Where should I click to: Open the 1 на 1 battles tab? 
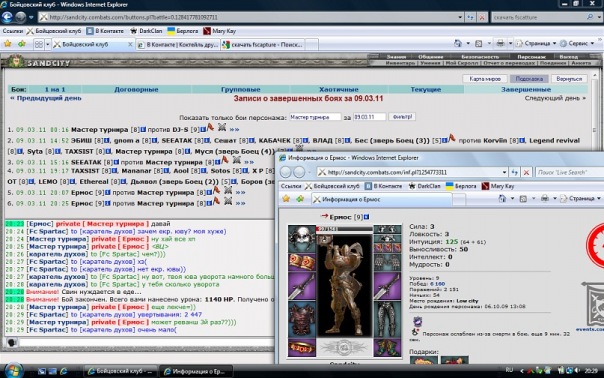click(55, 89)
